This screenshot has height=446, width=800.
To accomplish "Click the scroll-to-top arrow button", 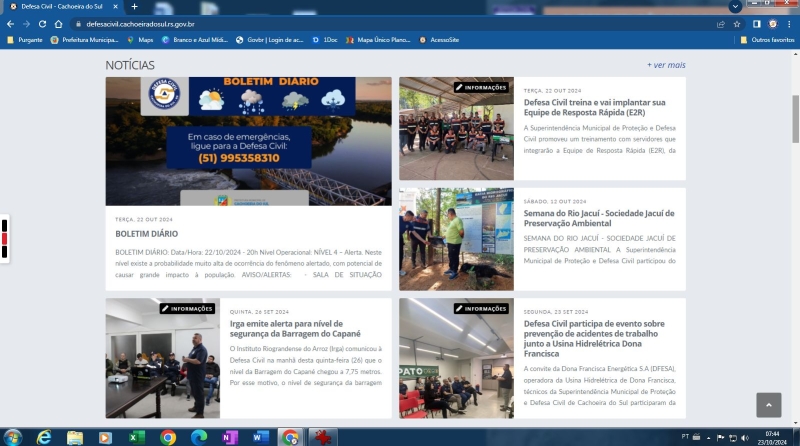I will 768,405.
